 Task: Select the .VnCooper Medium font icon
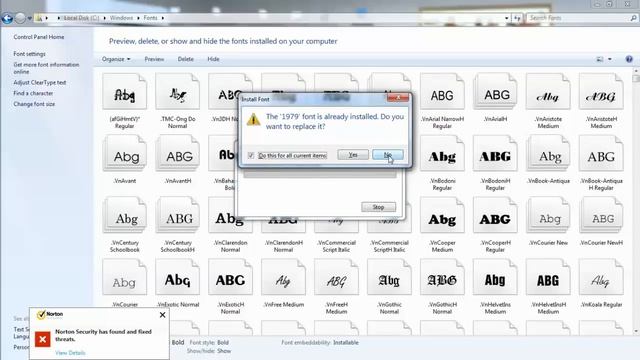click(x=442, y=216)
